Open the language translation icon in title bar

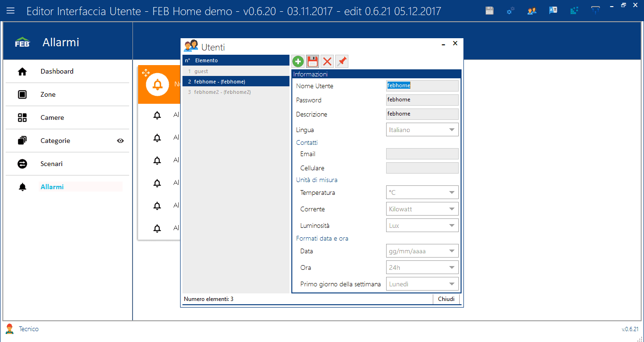coord(553,10)
